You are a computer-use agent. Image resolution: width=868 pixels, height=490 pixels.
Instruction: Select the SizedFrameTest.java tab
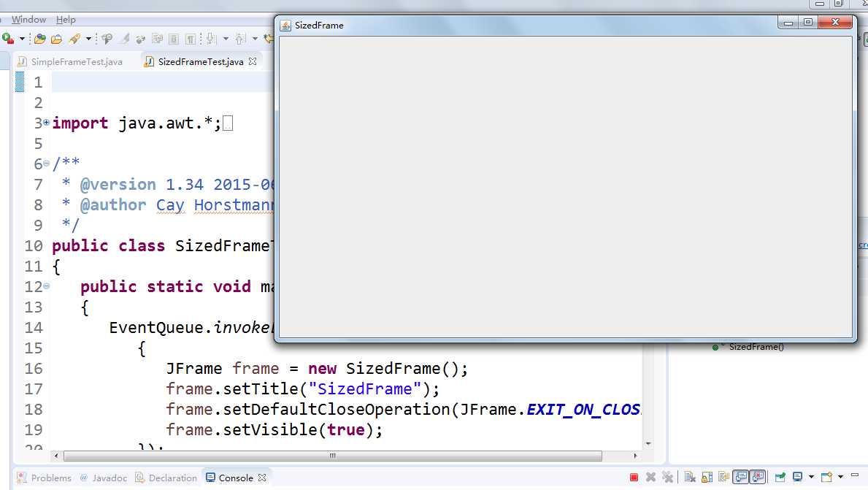click(x=201, y=61)
